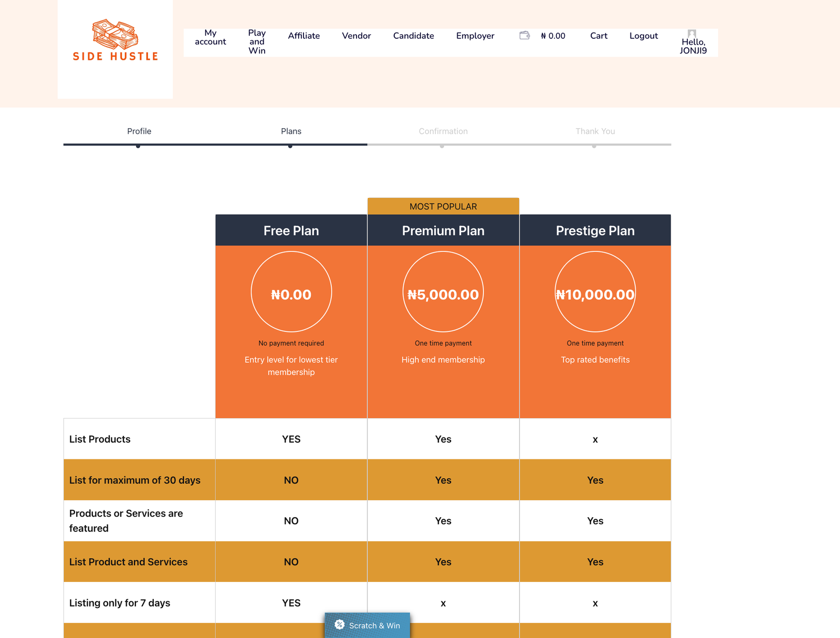
Task: Pick the Prestige Plan ₦10,000.00 price circle
Action: pyautogui.click(x=595, y=292)
